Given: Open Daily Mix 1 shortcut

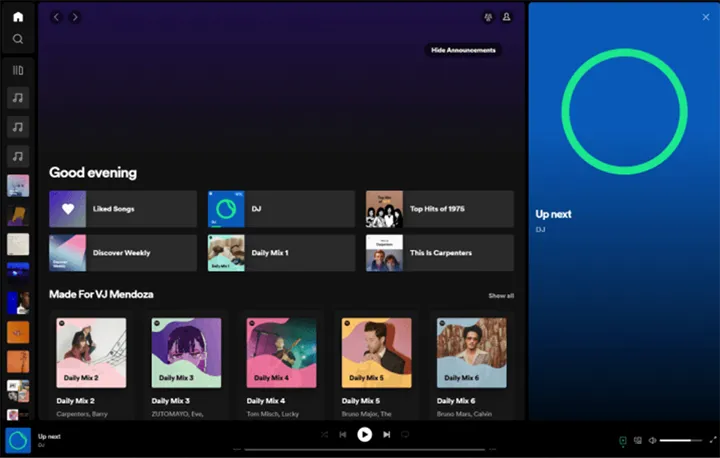Looking at the screenshot, I should [x=281, y=253].
